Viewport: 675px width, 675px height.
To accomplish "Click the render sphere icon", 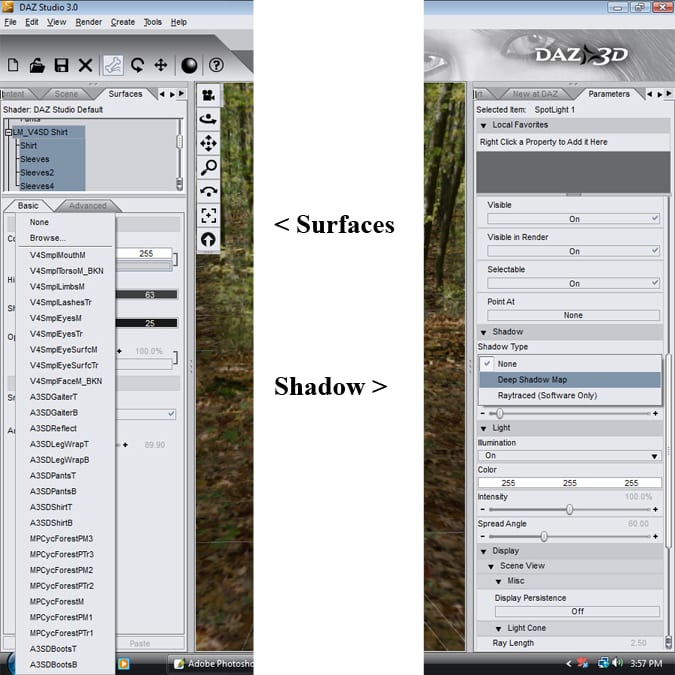I will click(189, 65).
